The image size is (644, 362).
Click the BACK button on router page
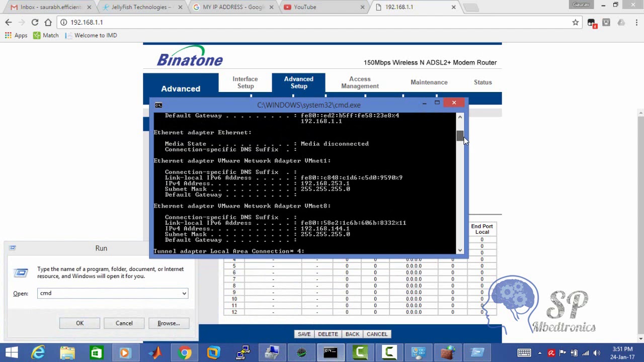pyautogui.click(x=352, y=334)
